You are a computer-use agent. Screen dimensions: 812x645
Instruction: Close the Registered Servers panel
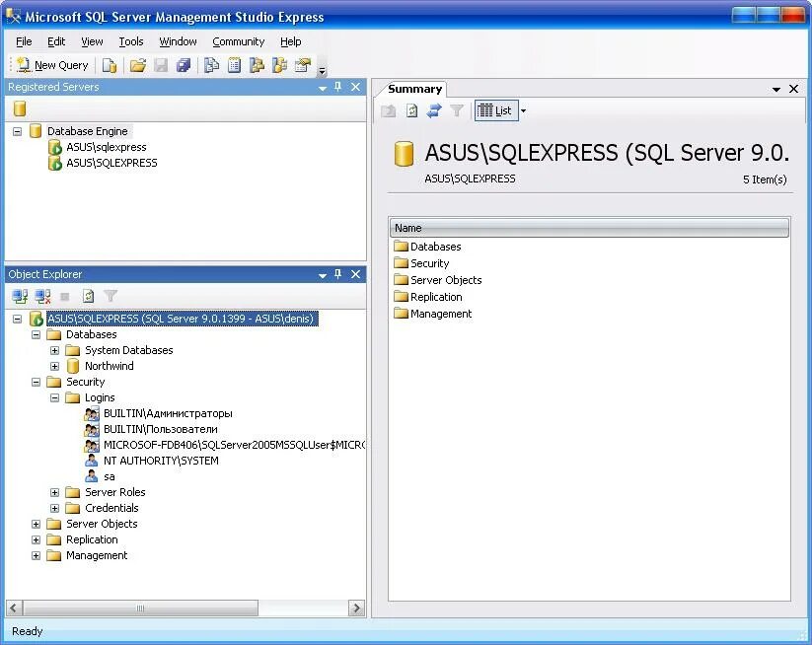coord(355,87)
